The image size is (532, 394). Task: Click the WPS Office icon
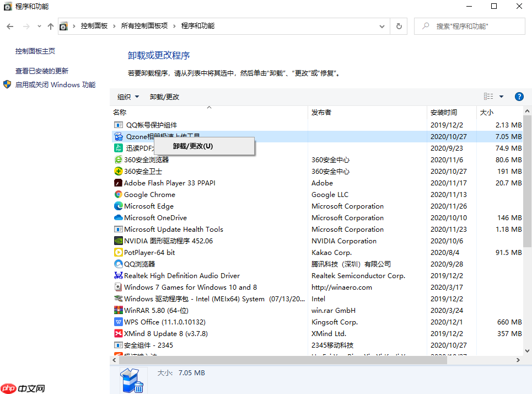click(118, 322)
